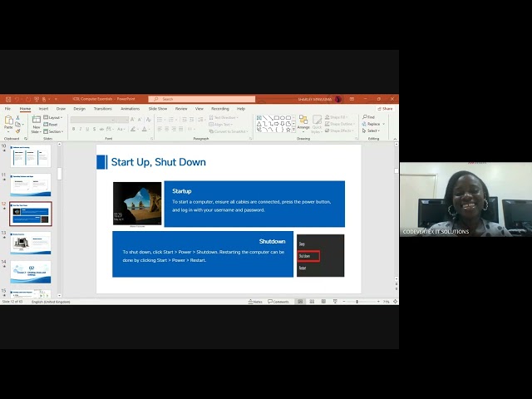Click the Replace button
The width and height of the screenshot is (532, 399).
[x=373, y=124]
